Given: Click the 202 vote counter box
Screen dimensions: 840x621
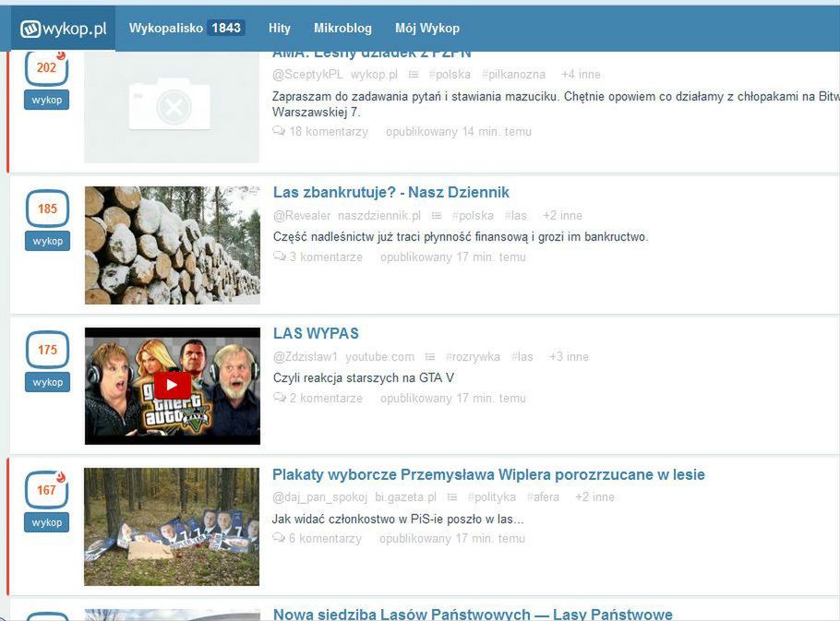Looking at the screenshot, I should (x=46, y=68).
